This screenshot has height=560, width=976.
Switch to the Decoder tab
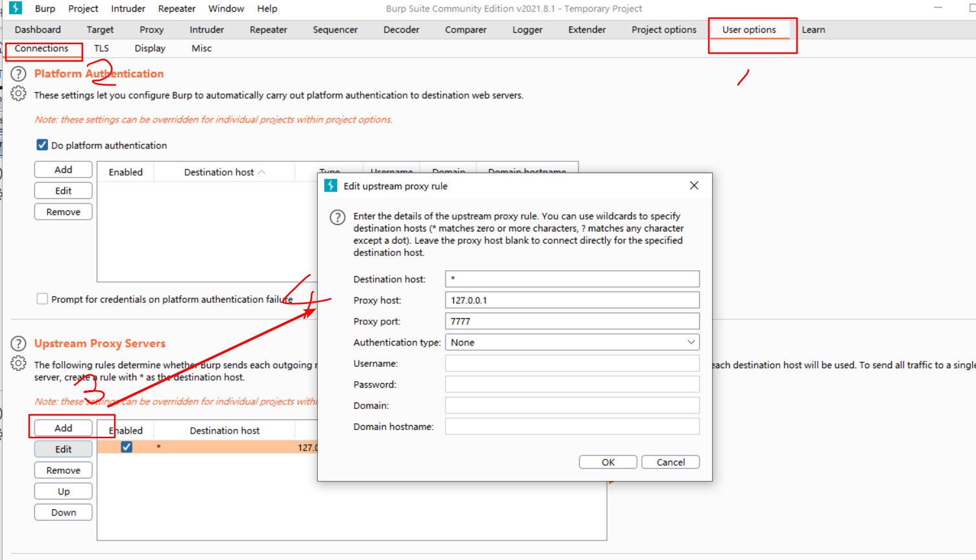401,30
